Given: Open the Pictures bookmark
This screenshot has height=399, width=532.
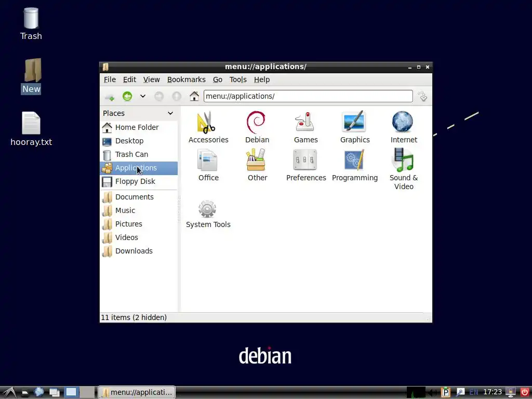Looking at the screenshot, I should (x=139, y=224).
